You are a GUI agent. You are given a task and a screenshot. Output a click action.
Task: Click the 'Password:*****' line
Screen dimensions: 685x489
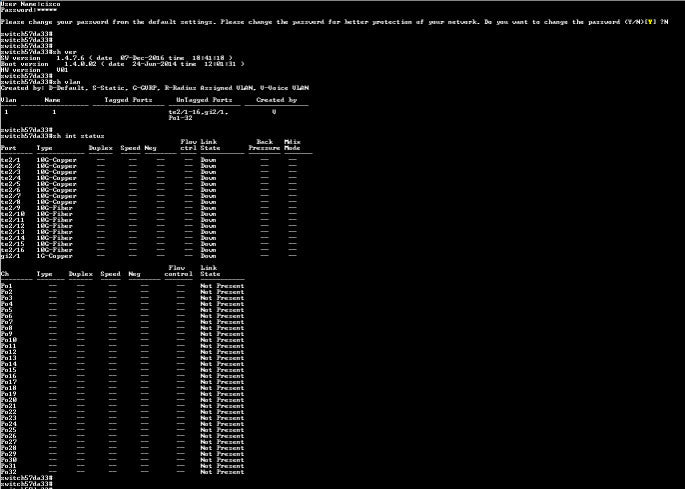pyautogui.click(x=29, y=10)
